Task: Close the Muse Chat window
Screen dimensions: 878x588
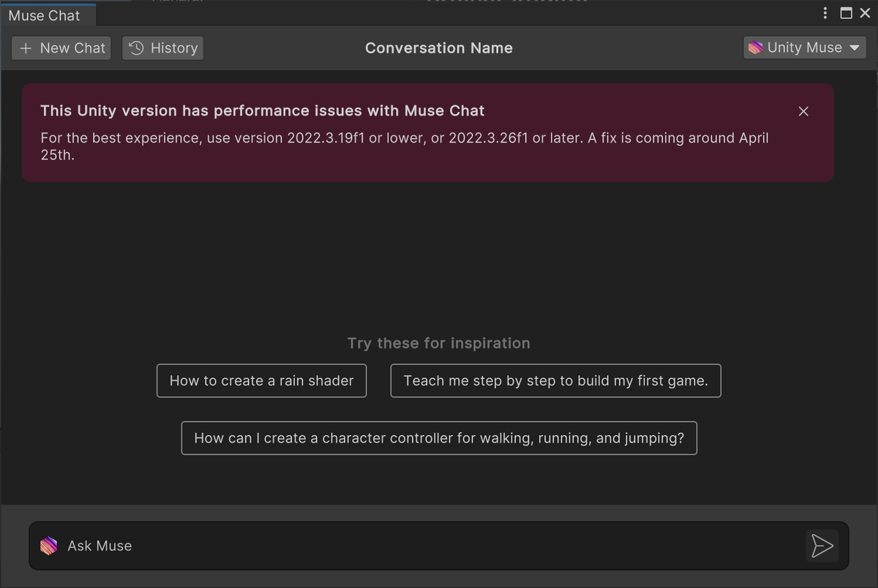Action: 865,13
